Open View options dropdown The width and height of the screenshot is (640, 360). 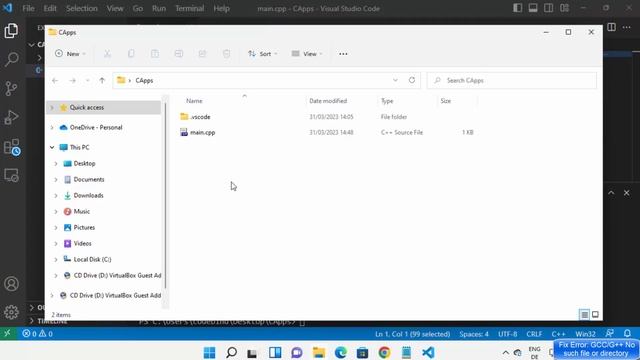[x=307, y=54]
